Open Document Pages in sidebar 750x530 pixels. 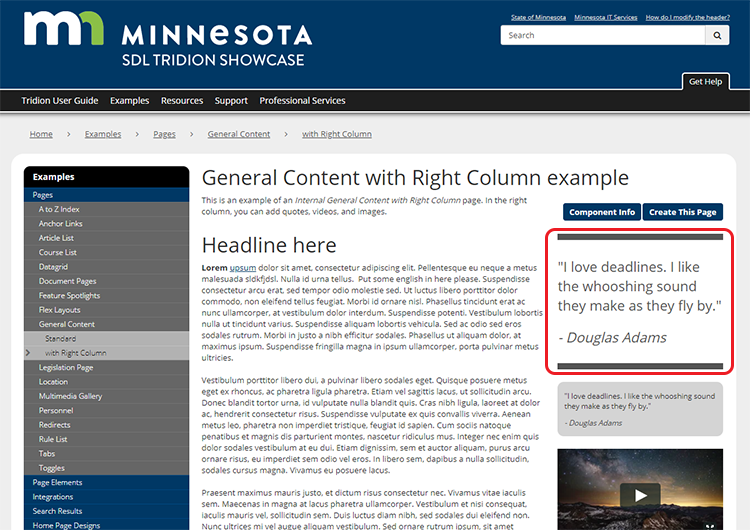point(107,281)
